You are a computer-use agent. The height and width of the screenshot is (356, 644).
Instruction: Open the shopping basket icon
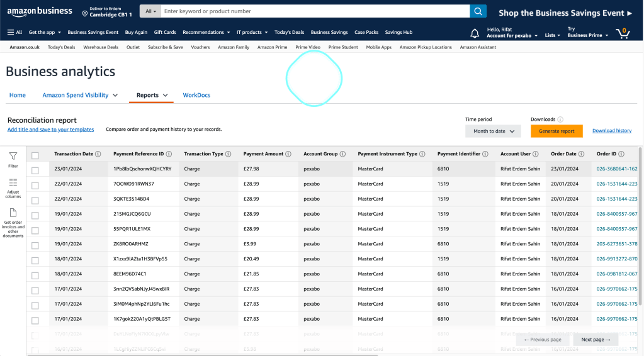point(623,33)
